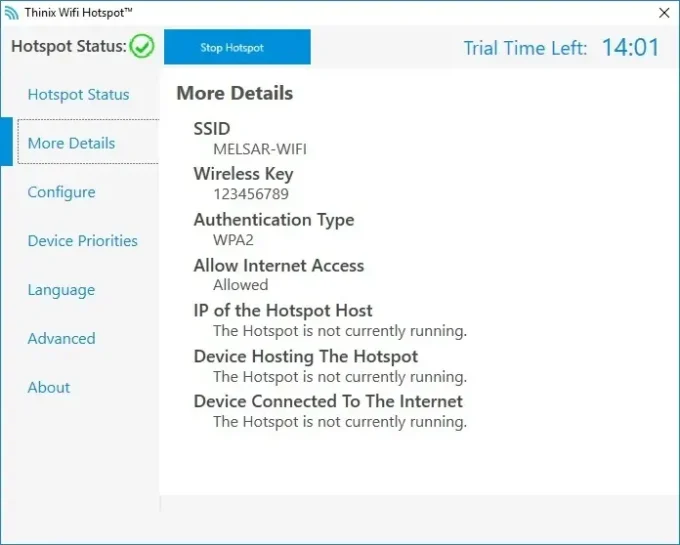Select the More Details sidebar tab
The image size is (680, 545).
tap(72, 143)
